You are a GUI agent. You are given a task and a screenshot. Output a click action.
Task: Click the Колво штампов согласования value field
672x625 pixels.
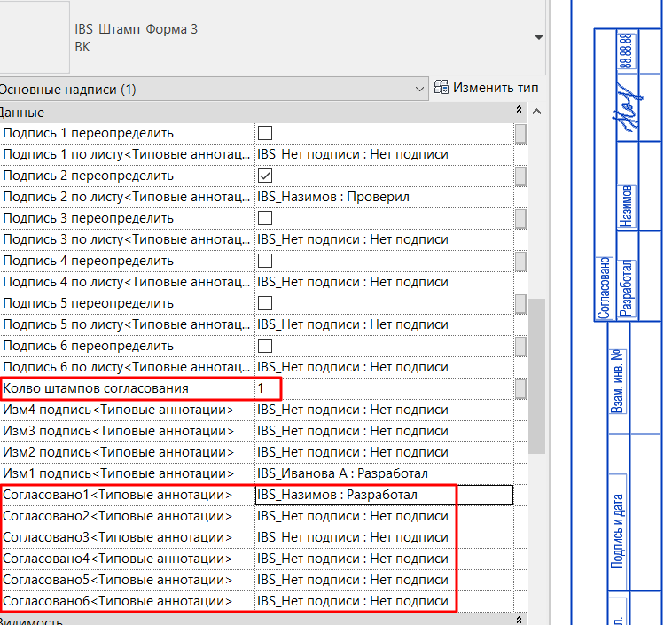tap(385, 388)
